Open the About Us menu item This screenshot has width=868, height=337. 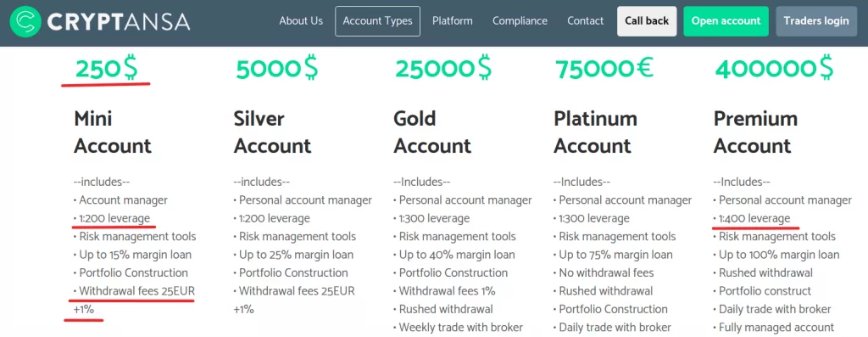[x=301, y=21]
